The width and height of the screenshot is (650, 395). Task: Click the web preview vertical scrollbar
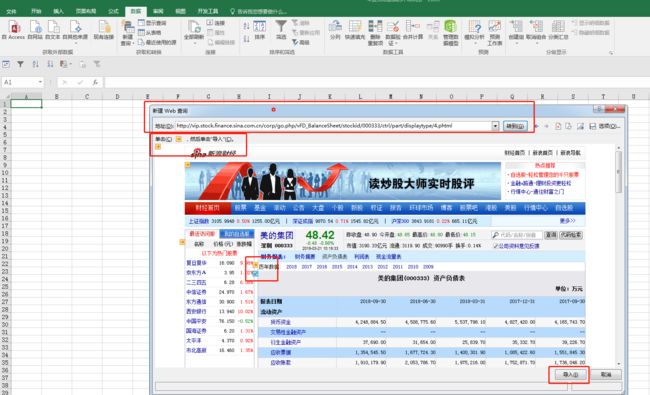pos(618,255)
